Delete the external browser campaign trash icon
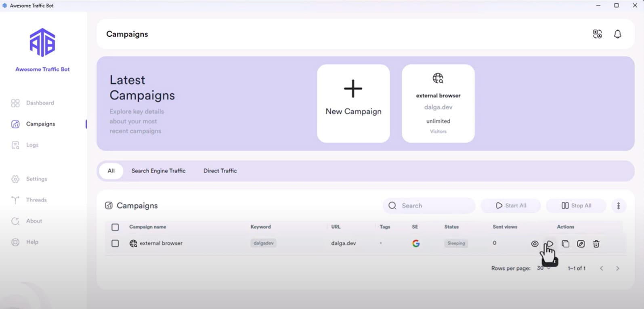The width and height of the screenshot is (644, 309). 596,244
